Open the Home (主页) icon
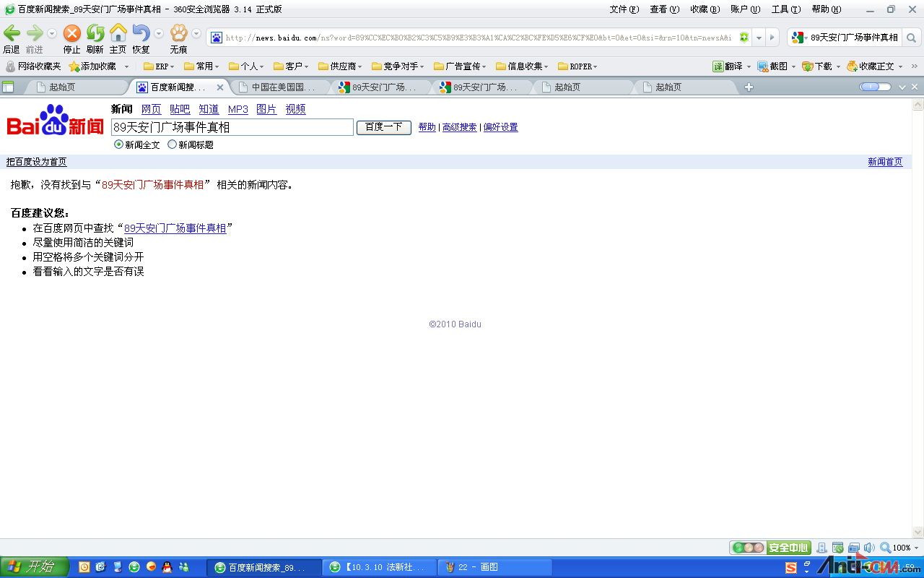Screen dimensions: 924x578 [x=118, y=33]
